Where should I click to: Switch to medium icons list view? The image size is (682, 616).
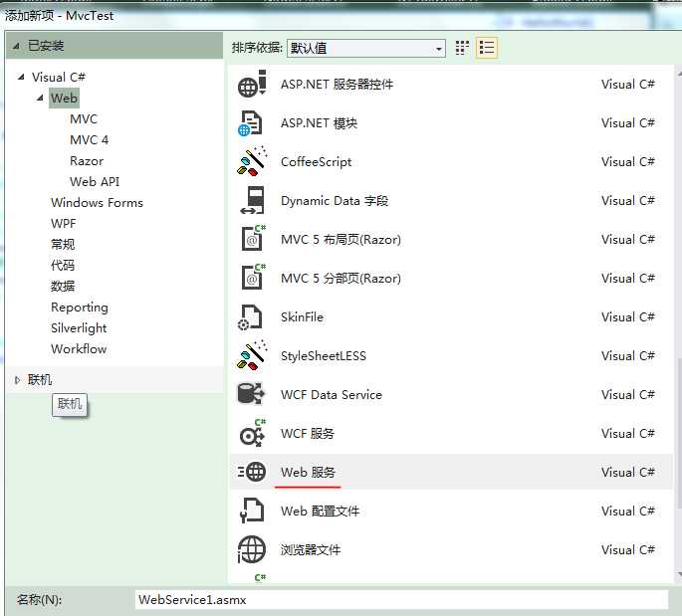486,48
